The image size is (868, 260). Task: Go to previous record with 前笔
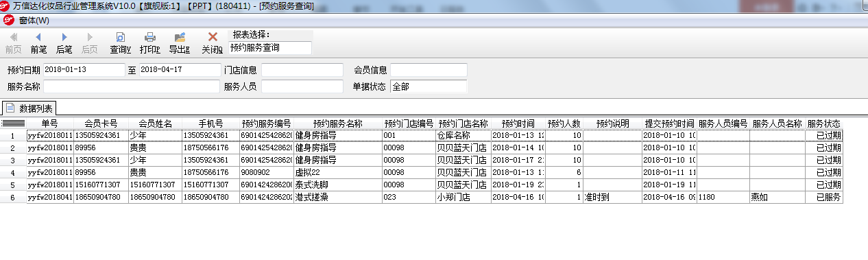(38, 43)
